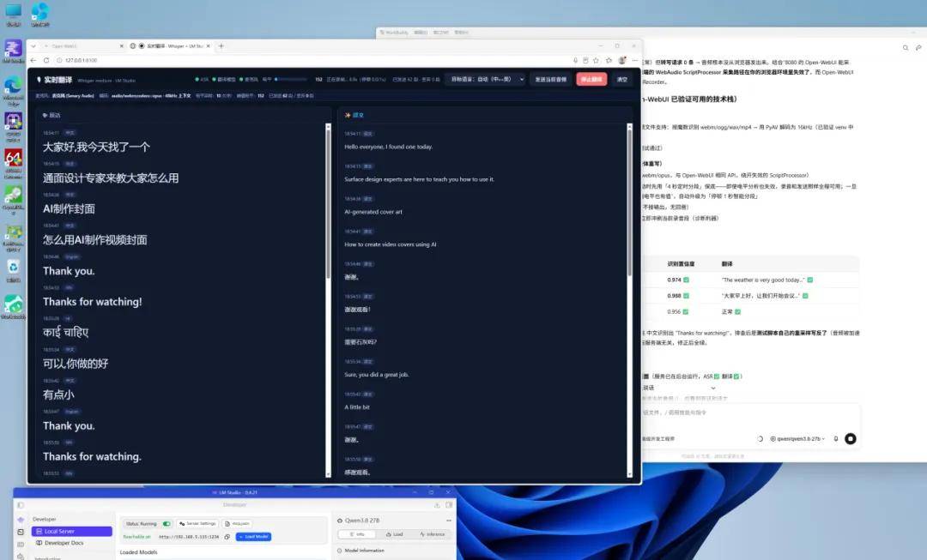Stop generation with black round button in WorkBuddy
The height and width of the screenshot is (560, 927).
pyautogui.click(x=850, y=438)
